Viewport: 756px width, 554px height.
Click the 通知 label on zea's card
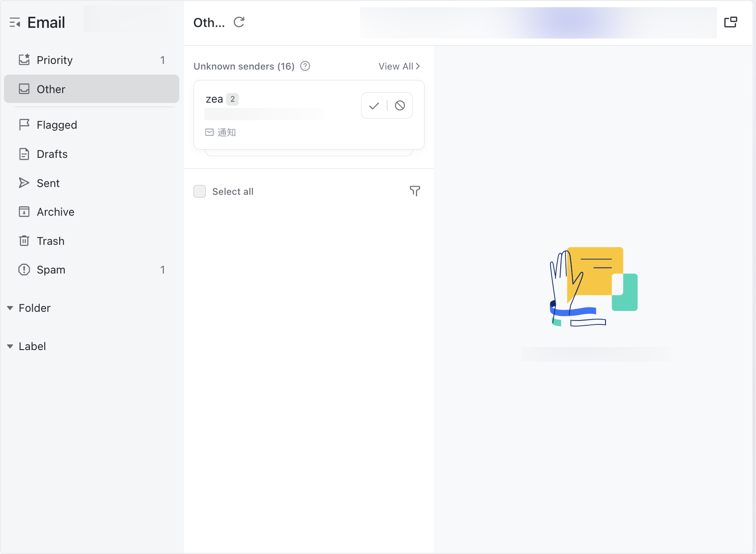227,132
